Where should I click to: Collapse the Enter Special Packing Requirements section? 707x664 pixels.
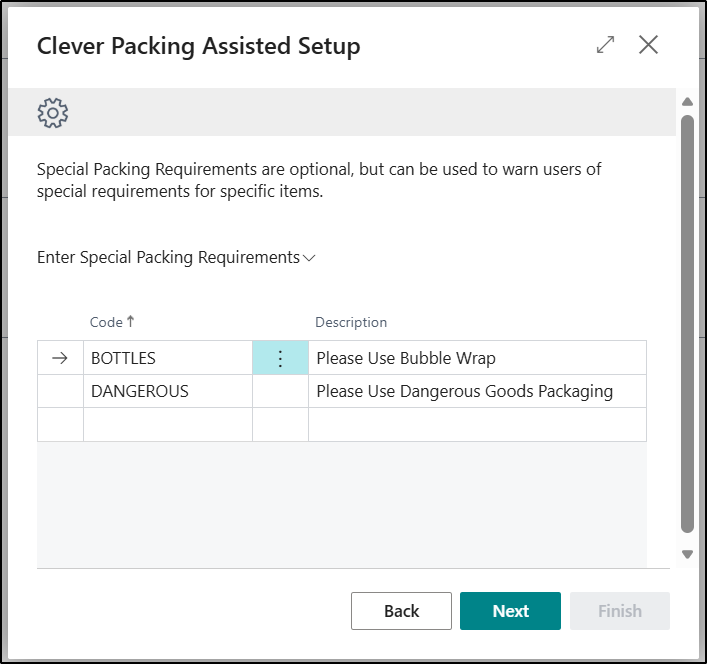click(x=176, y=257)
